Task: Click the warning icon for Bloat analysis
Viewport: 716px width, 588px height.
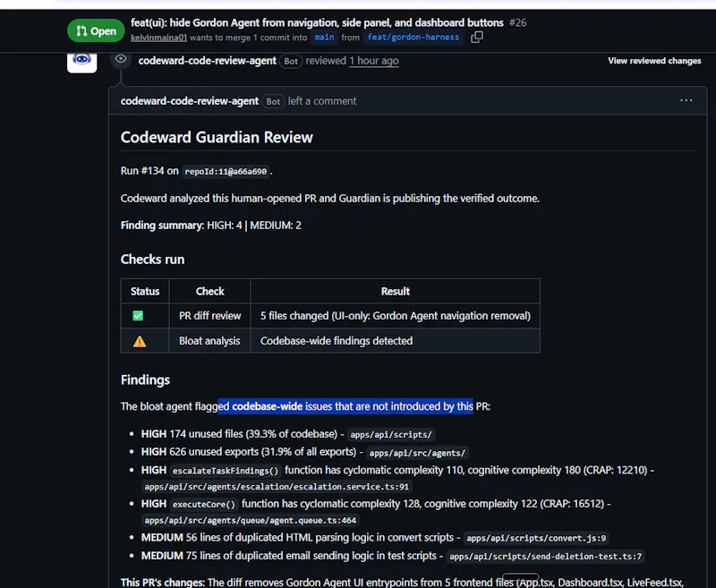Action: pyautogui.click(x=140, y=341)
